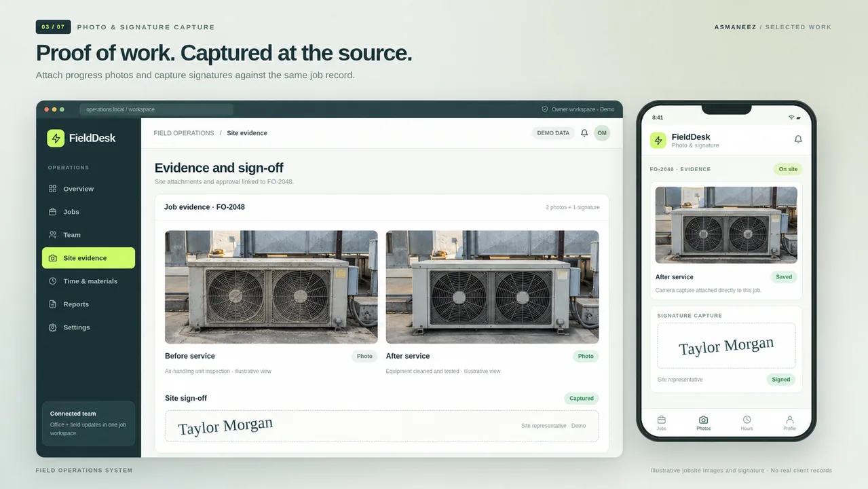
Task: Click the "Site representative · Demo" text
Action: [553, 426]
